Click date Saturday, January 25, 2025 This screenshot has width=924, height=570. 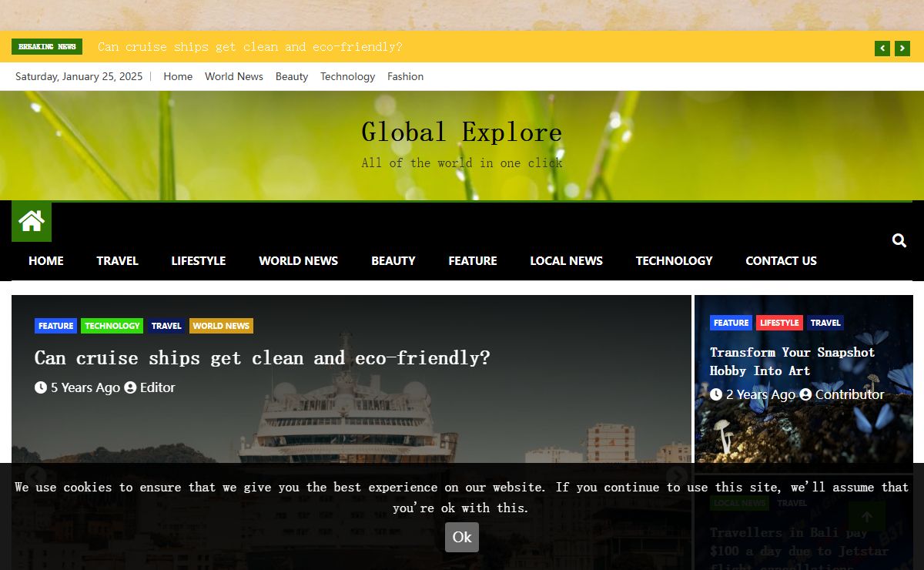coord(79,76)
